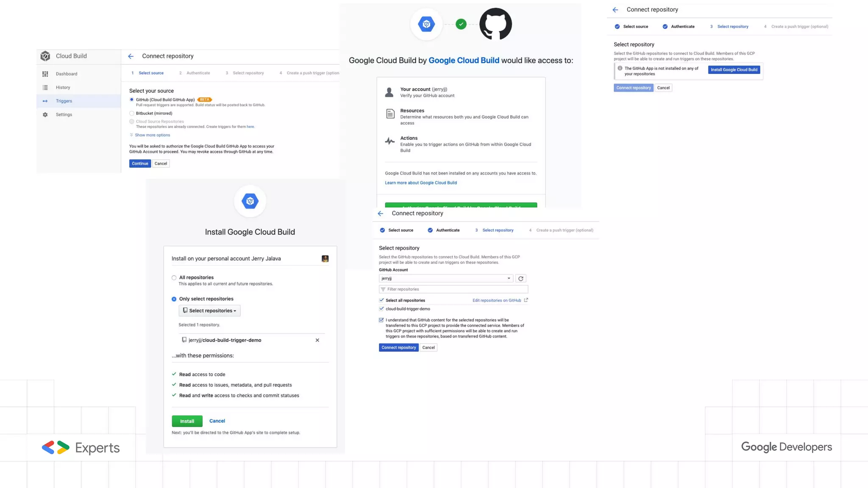The image size is (868, 488).
Task: Remove jerryjj/cloud-build-trigger-demo with the X icon
Action: [317, 340]
